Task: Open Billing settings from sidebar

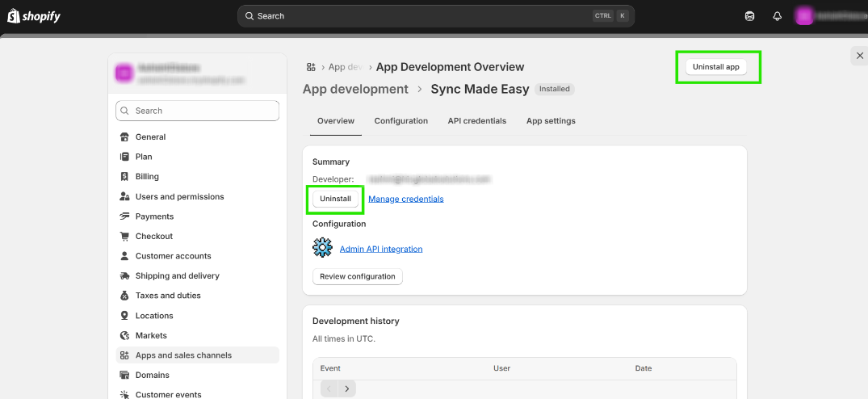Action: point(147,176)
